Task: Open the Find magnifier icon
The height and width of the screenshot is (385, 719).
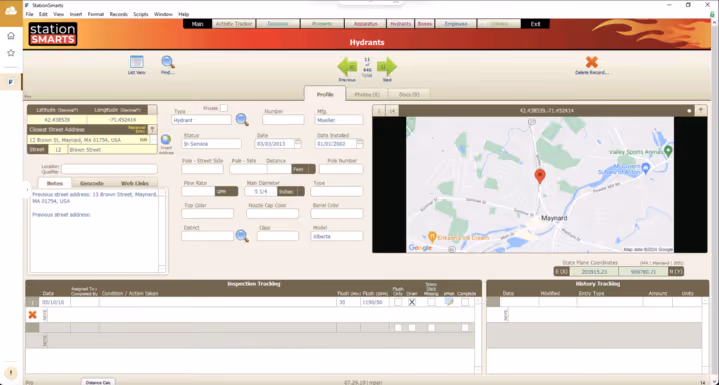Action: [x=168, y=62]
